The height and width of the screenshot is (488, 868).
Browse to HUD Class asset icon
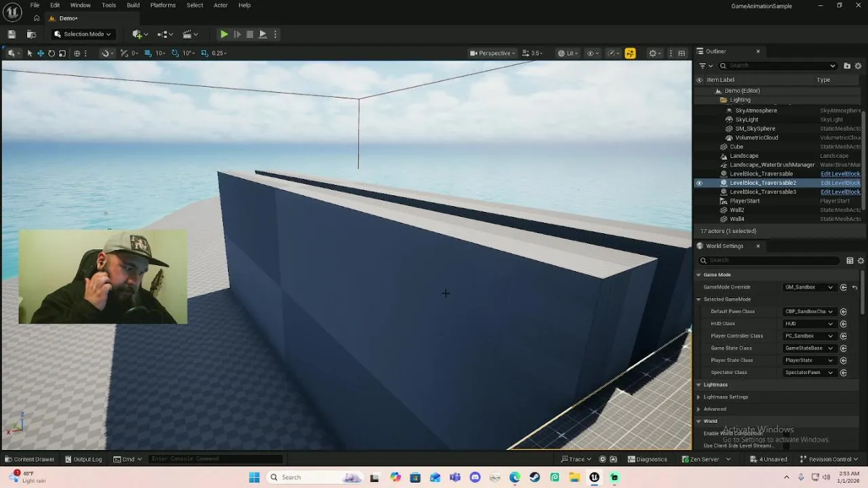pos(844,324)
